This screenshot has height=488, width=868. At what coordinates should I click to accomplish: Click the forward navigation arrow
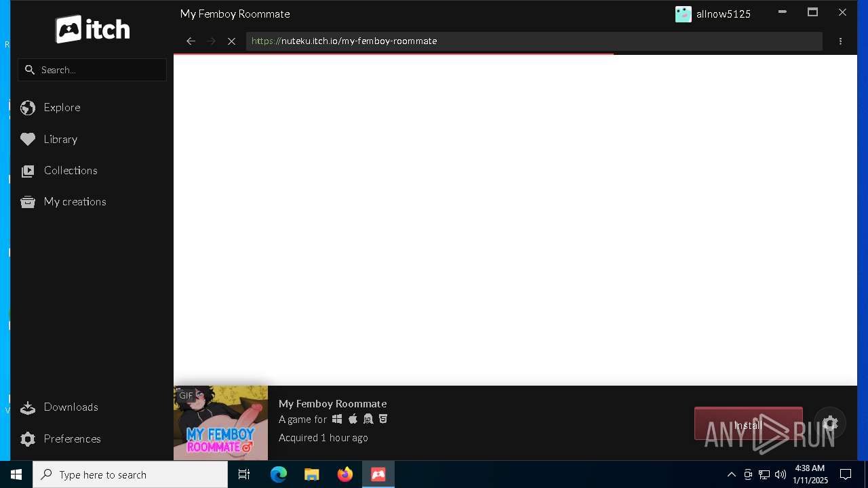click(211, 41)
